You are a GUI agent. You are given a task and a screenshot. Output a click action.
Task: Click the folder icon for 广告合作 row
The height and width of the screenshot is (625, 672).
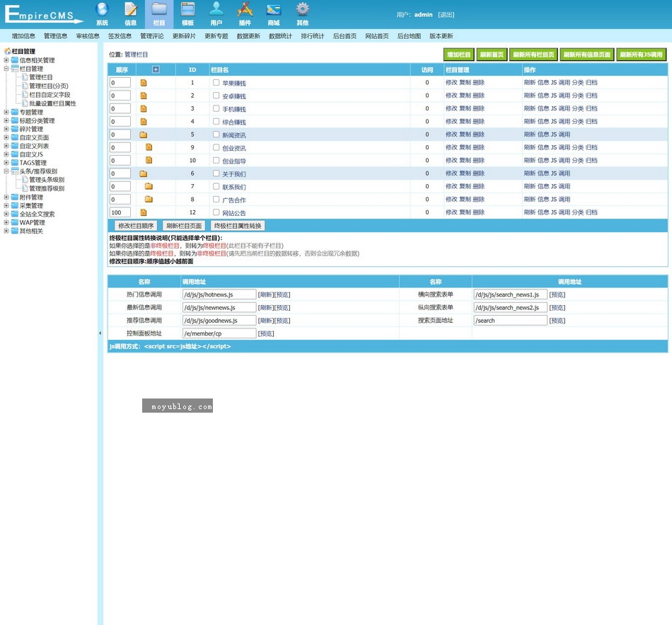149,199
